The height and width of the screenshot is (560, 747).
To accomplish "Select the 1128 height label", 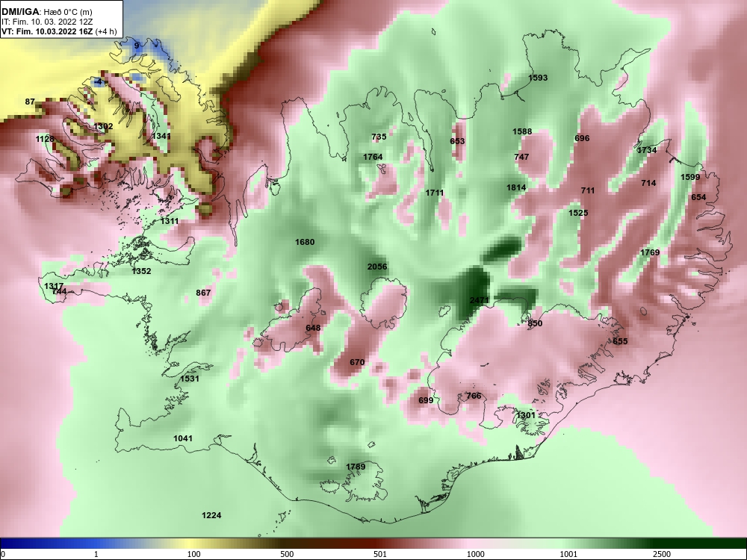I will [46, 139].
